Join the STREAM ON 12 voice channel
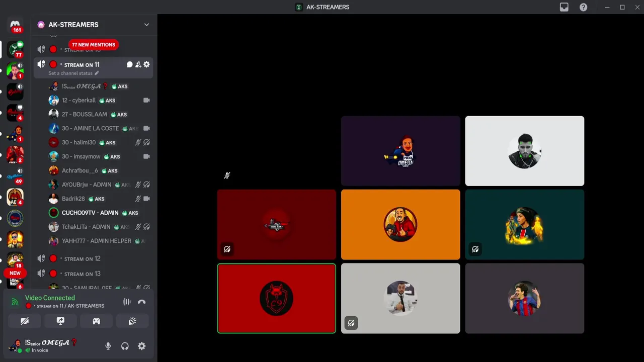Image resolution: width=644 pixels, height=362 pixels. click(94, 258)
